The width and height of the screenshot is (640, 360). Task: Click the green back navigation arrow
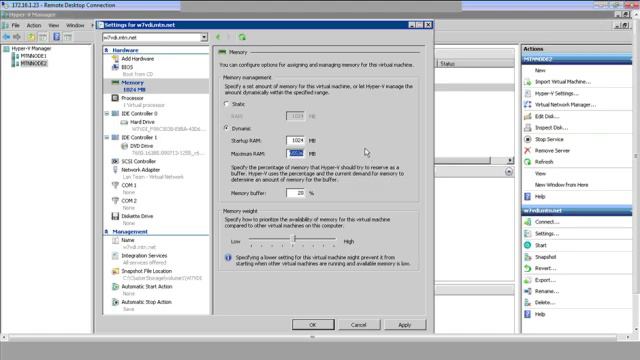(218, 37)
